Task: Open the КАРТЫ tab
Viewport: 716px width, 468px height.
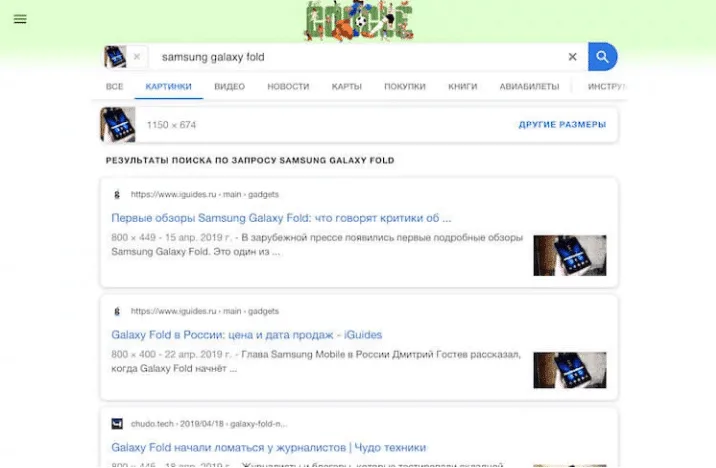Action: [x=347, y=86]
